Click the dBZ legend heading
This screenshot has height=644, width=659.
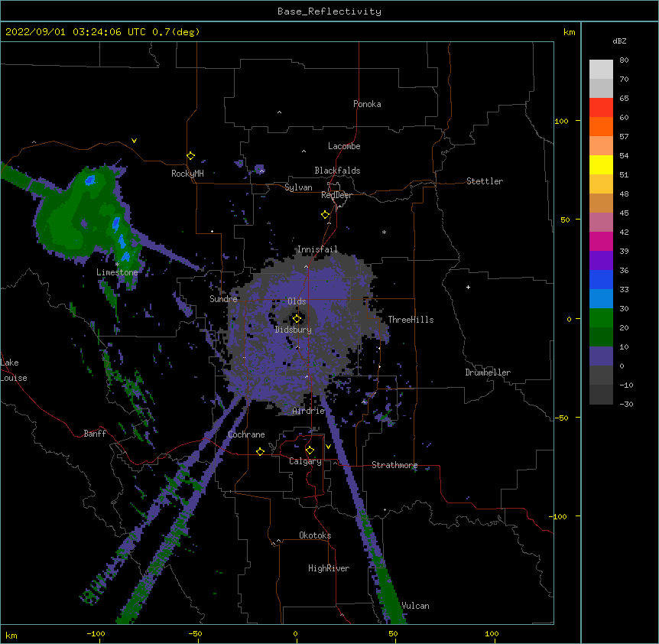(619, 41)
